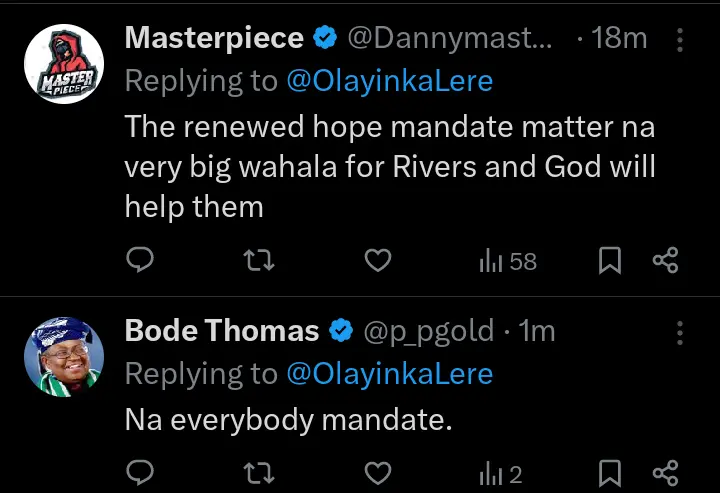
Task: Retweet Bode Thomas's post
Action: [258, 473]
